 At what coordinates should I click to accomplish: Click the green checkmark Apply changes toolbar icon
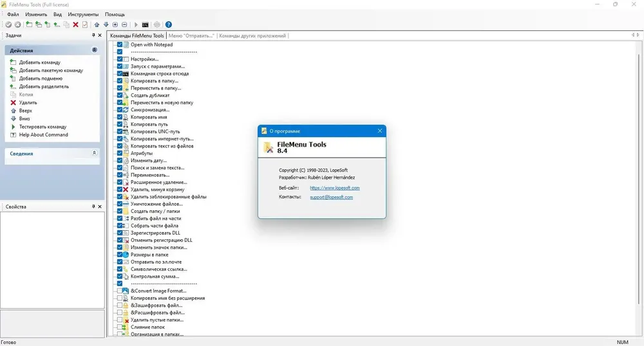point(8,24)
